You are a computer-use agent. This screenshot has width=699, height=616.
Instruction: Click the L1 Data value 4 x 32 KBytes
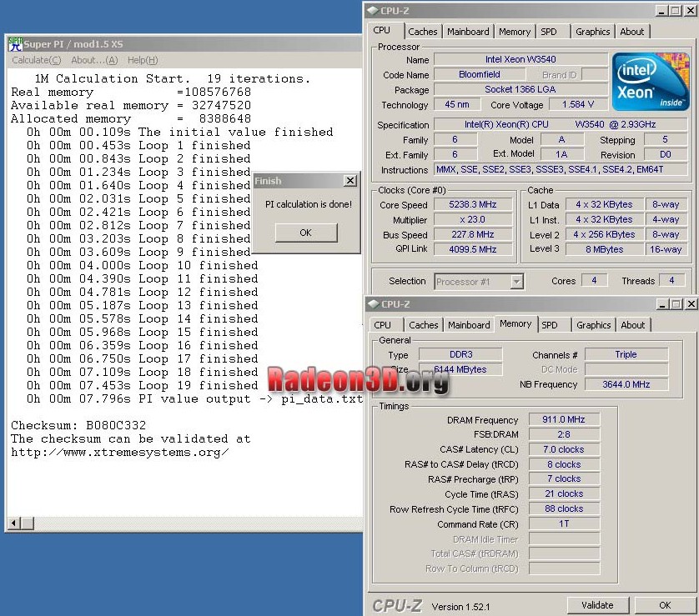[605, 204]
